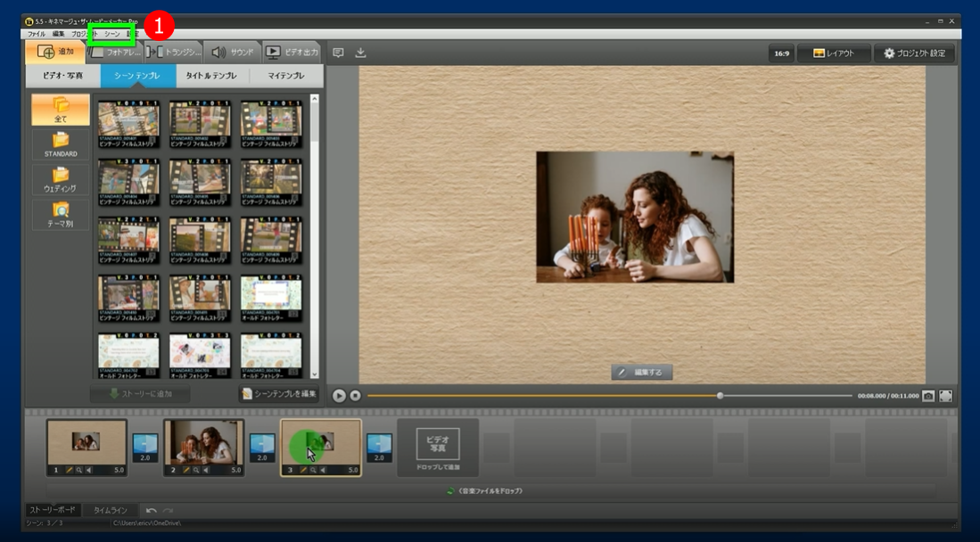The width and height of the screenshot is (980, 542).
Task: Select the 全て folder category
Action: (x=61, y=110)
